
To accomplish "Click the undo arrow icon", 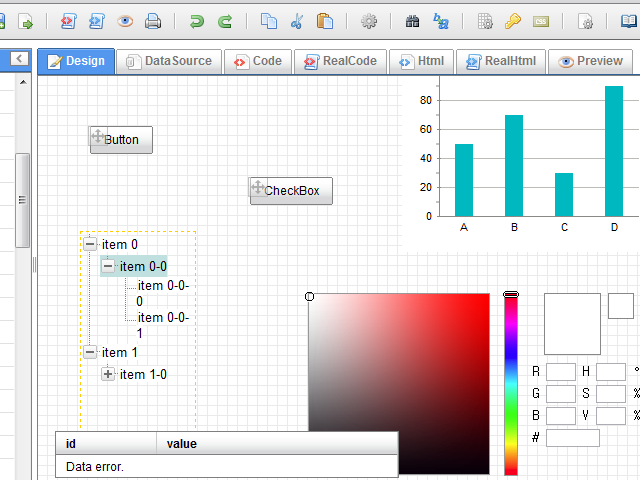I will pyautogui.click(x=197, y=21).
